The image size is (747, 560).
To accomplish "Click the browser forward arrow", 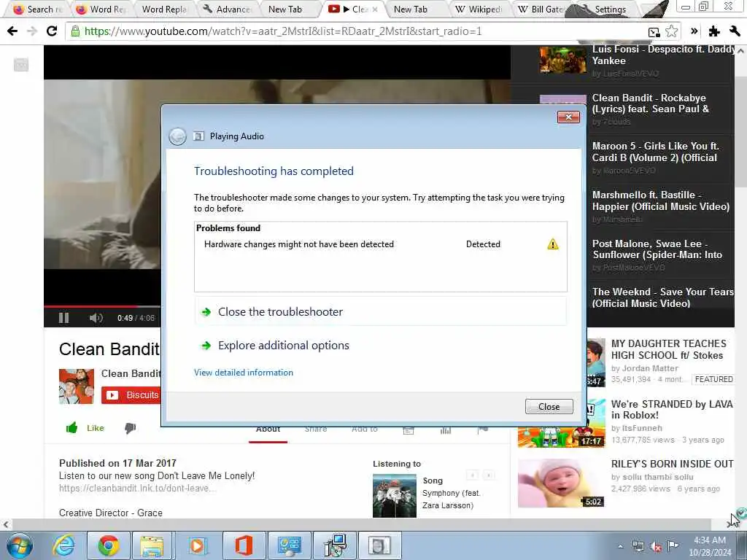I will point(32,31).
